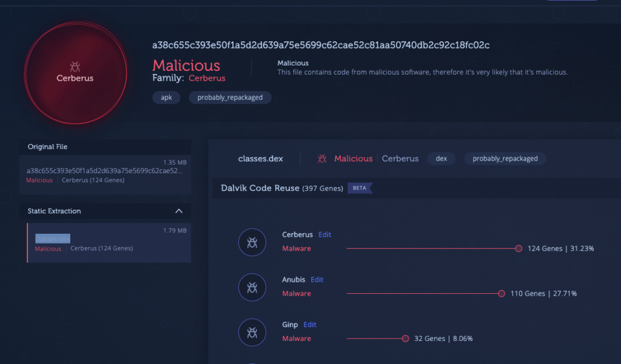The height and width of the screenshot is (364, 621).
Task: Click the '32 Genes | 8.06%' value
Action: point(443,339)
